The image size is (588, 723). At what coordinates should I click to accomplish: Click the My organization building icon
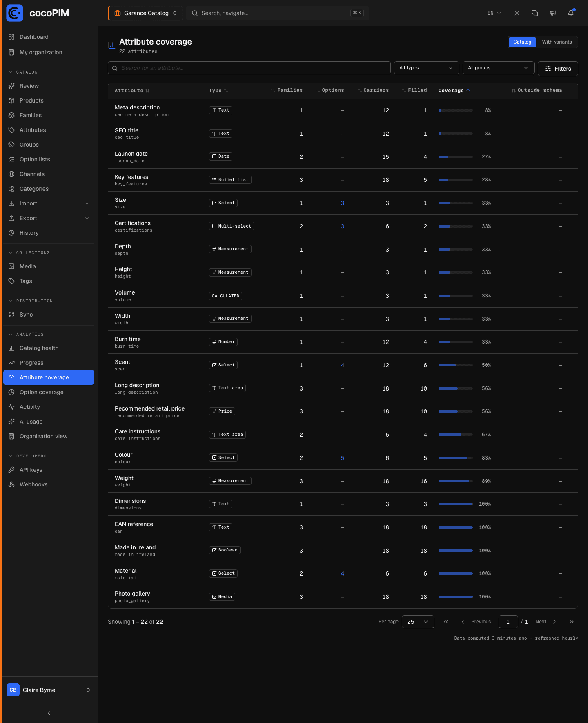coord(11,52)
